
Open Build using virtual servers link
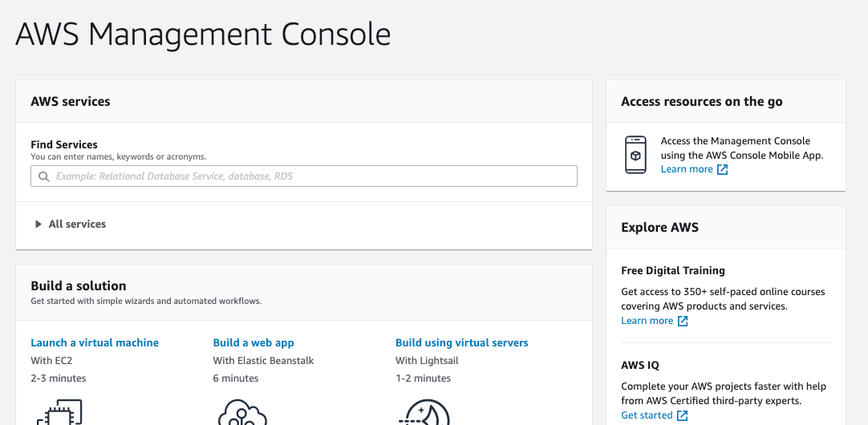click(462, 342)
